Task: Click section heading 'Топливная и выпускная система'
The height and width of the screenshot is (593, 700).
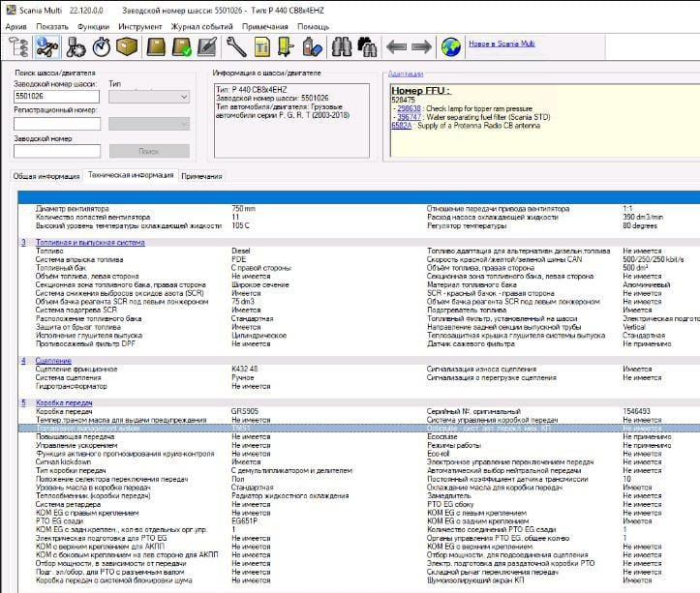Action: click(x=89, y=242)
